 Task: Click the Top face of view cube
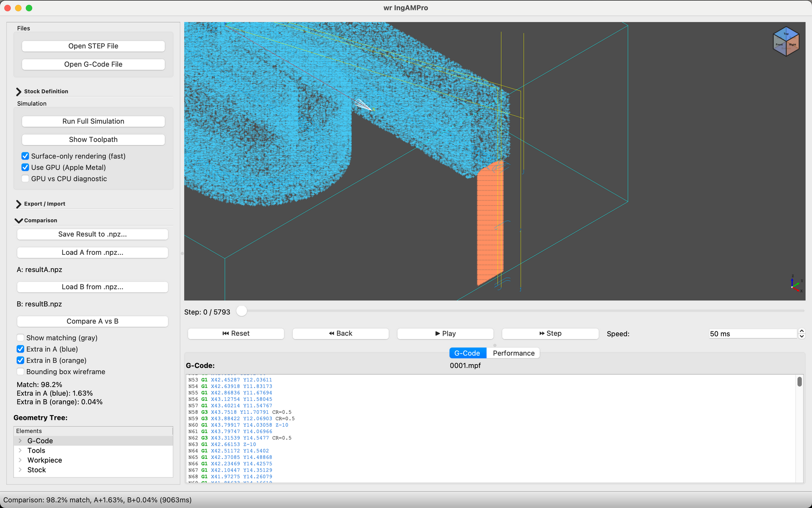[x=786, y=34]
